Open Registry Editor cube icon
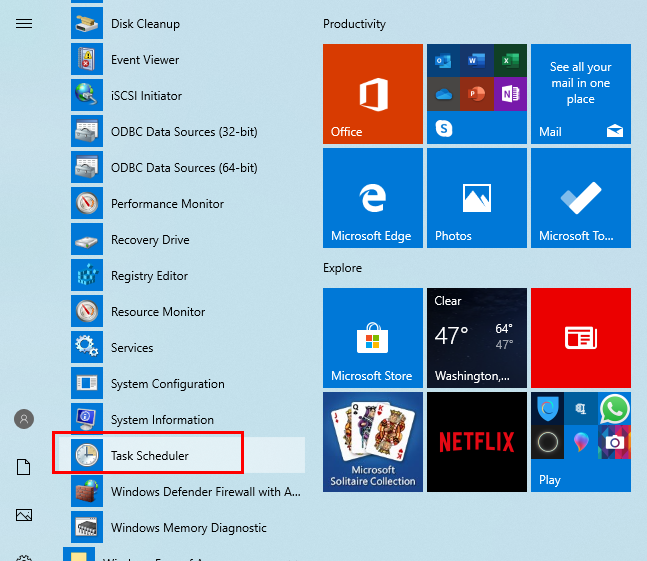 87,275
